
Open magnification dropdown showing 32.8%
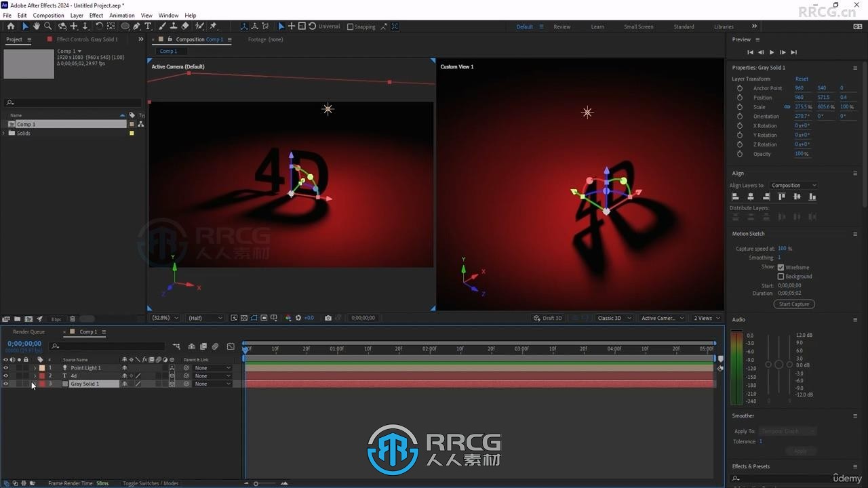pyautogui.click(x=165, y=318)
